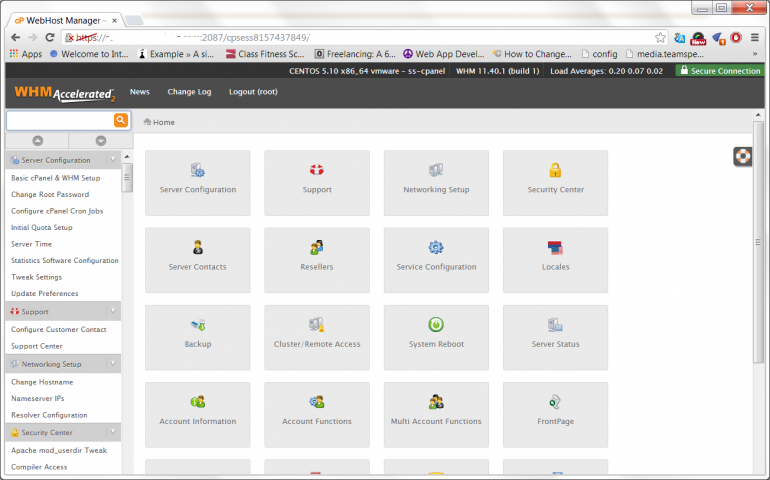Screen dimensions: 770x480
Task: Click the sidebar expand-all down arrow
Action: 101,141
